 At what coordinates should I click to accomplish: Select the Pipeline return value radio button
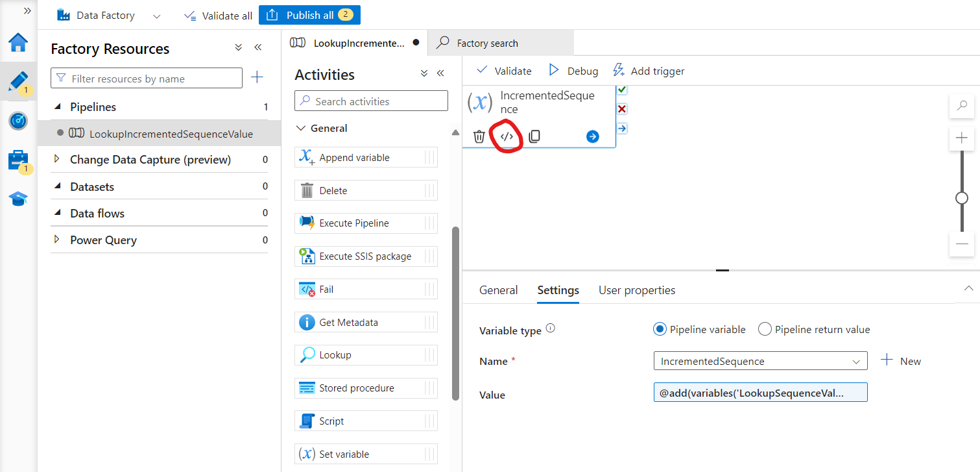pos(765,329)
